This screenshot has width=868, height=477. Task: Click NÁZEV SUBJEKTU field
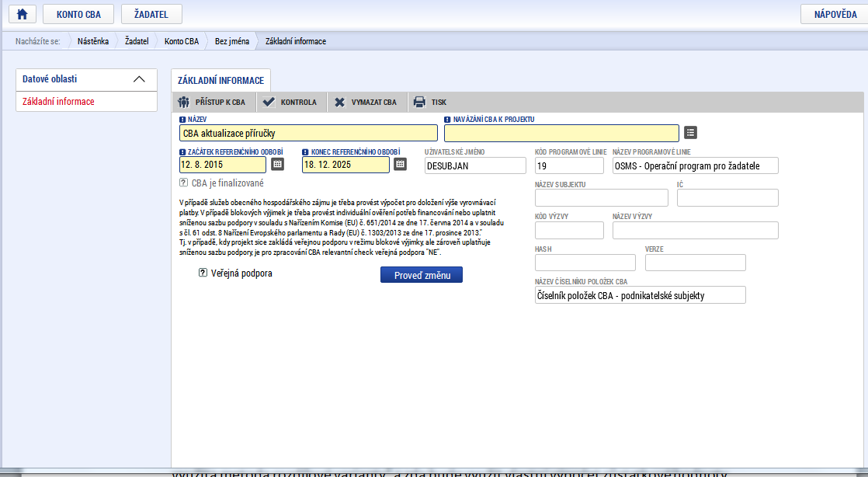pyautogui.click(x=601, y=198)
